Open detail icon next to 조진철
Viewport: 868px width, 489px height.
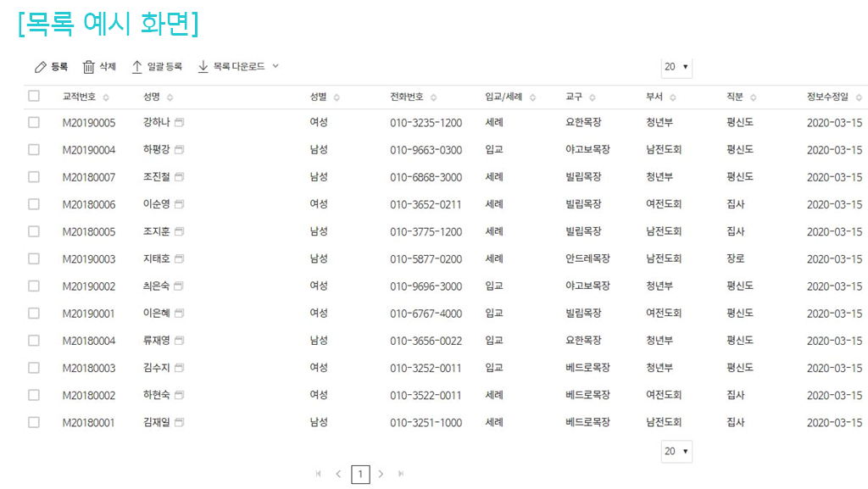(179, 177)
